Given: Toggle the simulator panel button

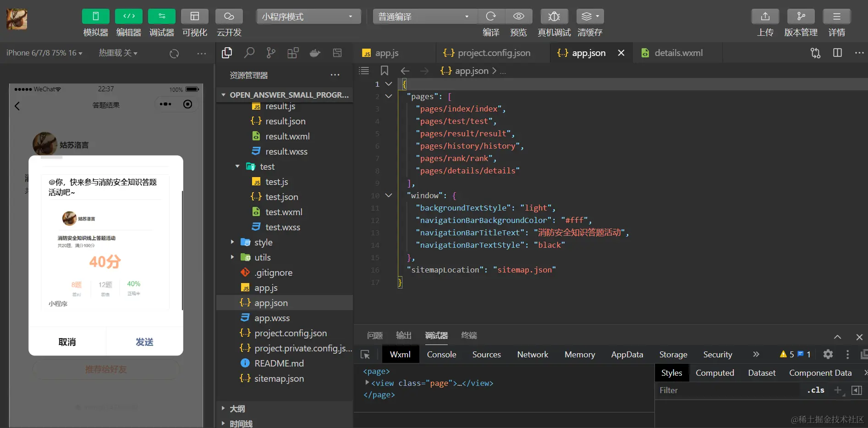Looking at the screenshot, I should click(96, 17).
